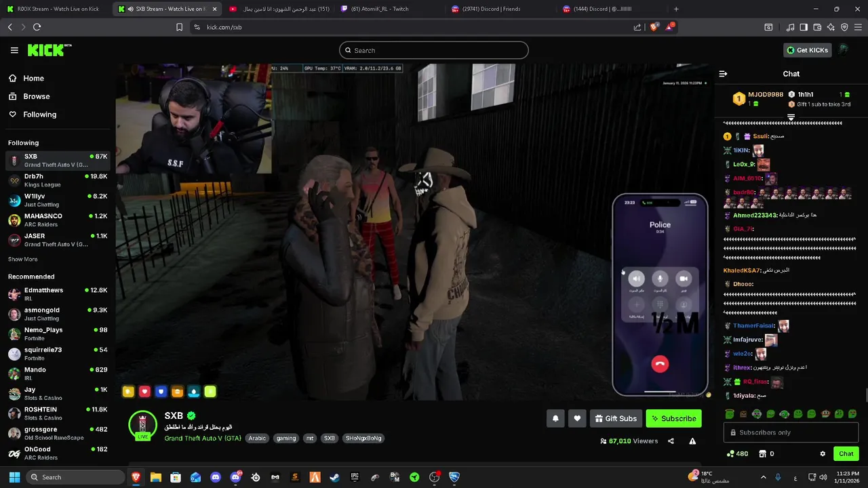Click the heart follow icon
The height and width of the screenshot is (488, 868).
tap(577, 419)
